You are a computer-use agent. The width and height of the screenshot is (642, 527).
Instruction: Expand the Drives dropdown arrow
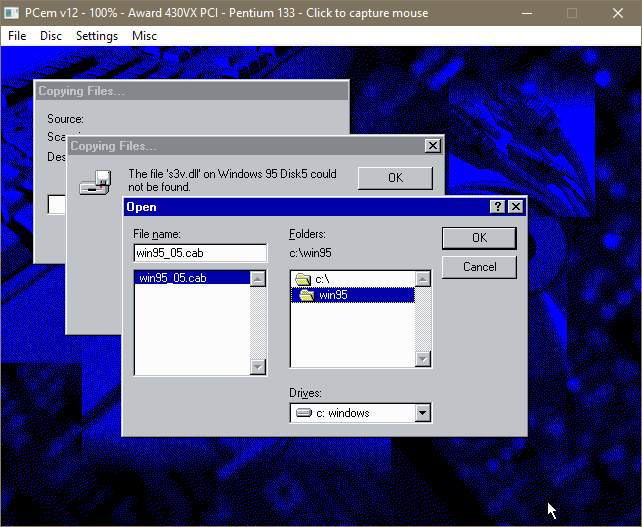(423, 413)
